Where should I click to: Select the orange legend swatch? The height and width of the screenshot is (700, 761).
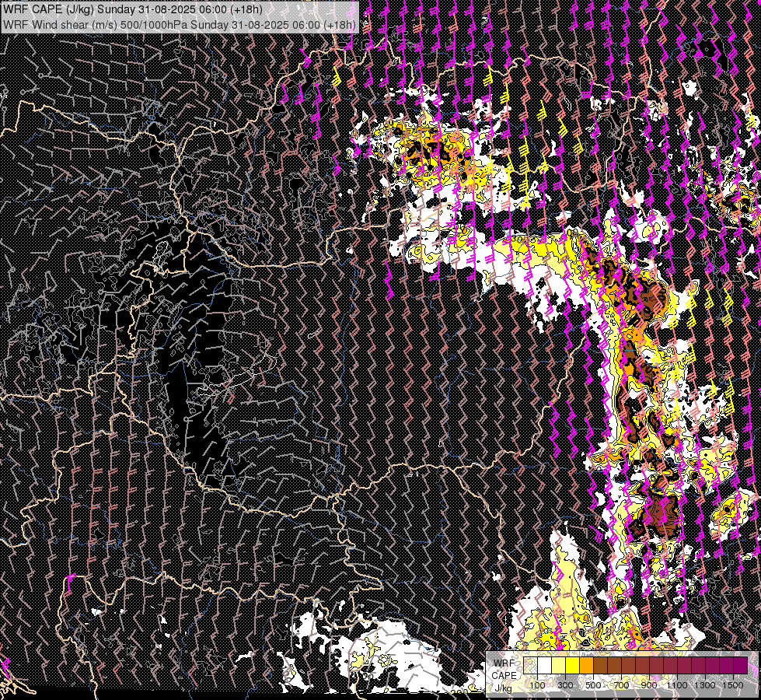586,665
